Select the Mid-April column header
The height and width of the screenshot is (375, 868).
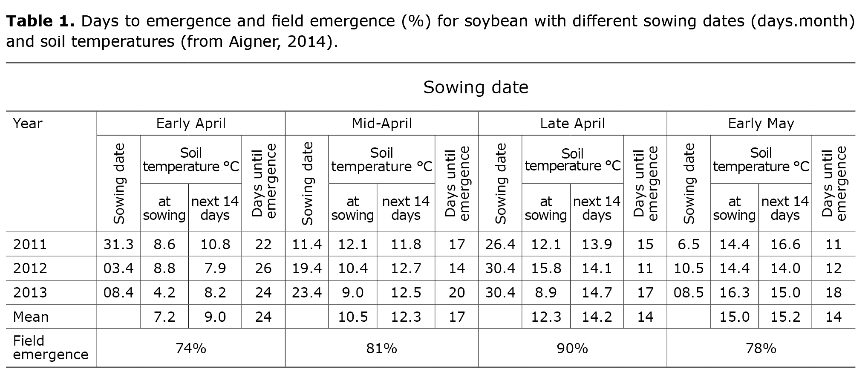coord(382,124)
